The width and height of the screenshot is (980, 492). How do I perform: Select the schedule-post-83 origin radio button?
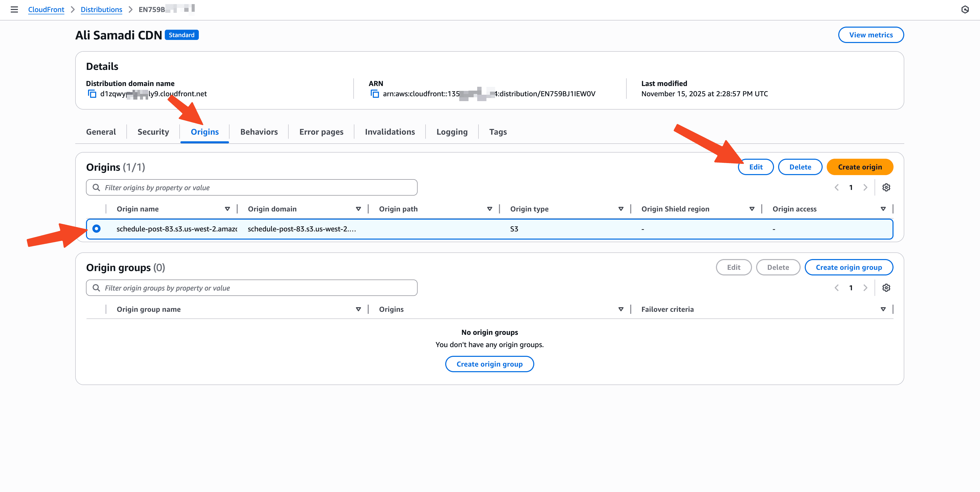pos(97,229)
